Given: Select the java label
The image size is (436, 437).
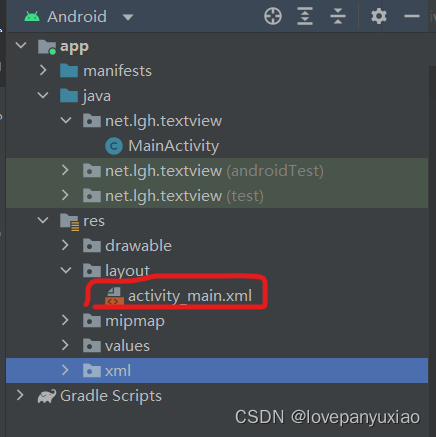Looking at the screenshot, I should [97, 96].
